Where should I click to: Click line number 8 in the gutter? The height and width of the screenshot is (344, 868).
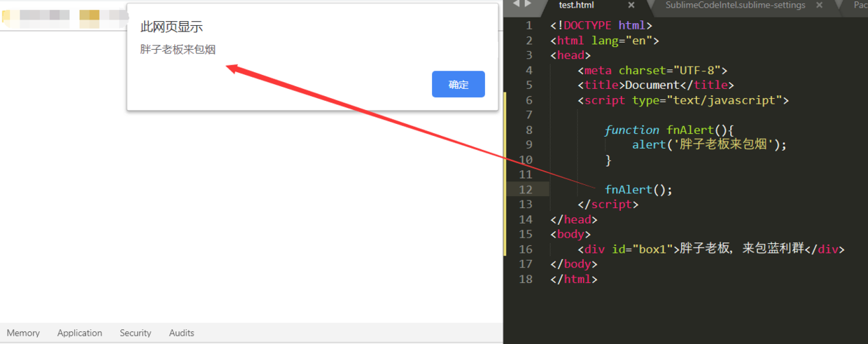pos(529,130)
